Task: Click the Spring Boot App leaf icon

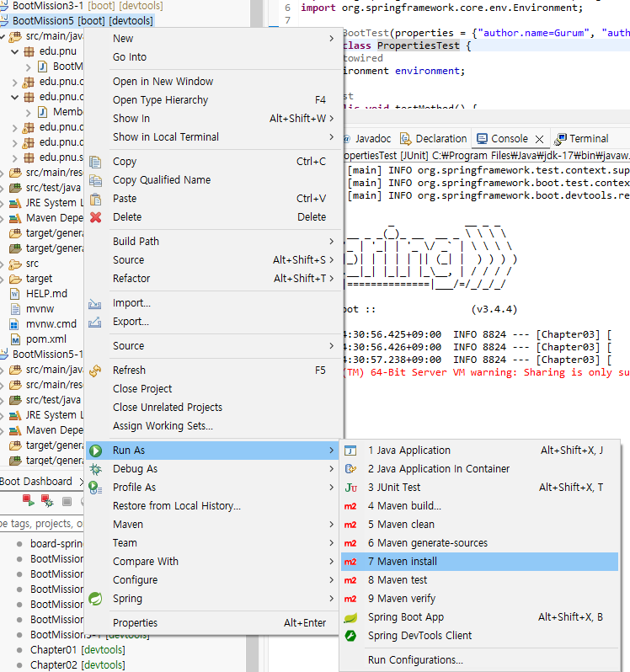Action: click(x=350, y=617)
